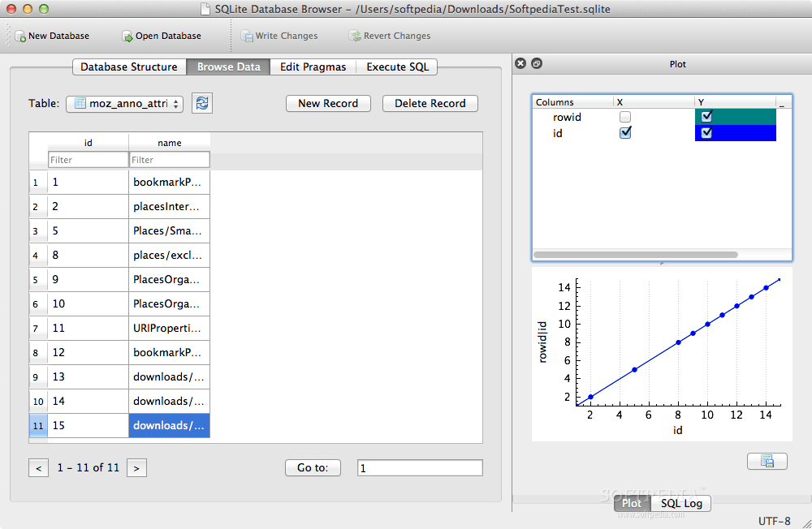This screenshot has width=812, height=529.
Task: Switch to the Execute SQL tab
Action: [x=396, y=67]
